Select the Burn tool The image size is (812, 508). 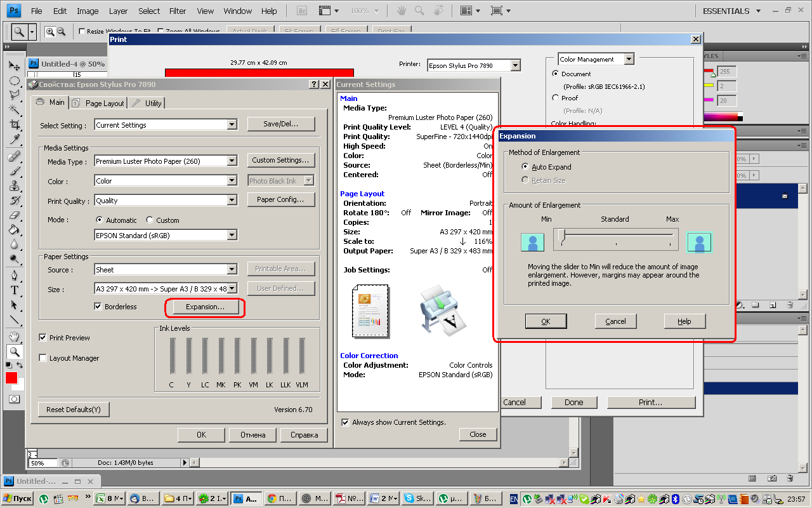coord(14,259)
